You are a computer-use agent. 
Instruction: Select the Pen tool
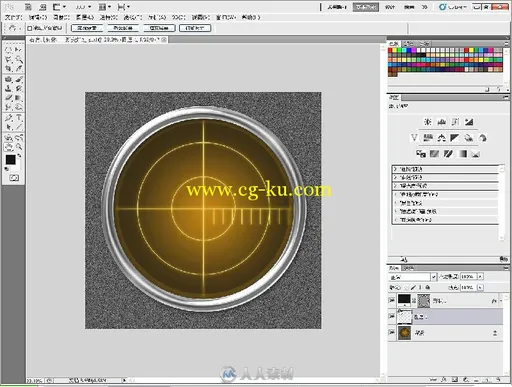tap(8, 118)
